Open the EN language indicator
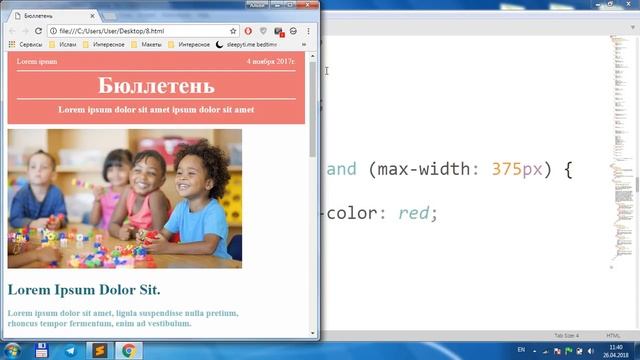 pyautogui.click(x=521, y=350)
